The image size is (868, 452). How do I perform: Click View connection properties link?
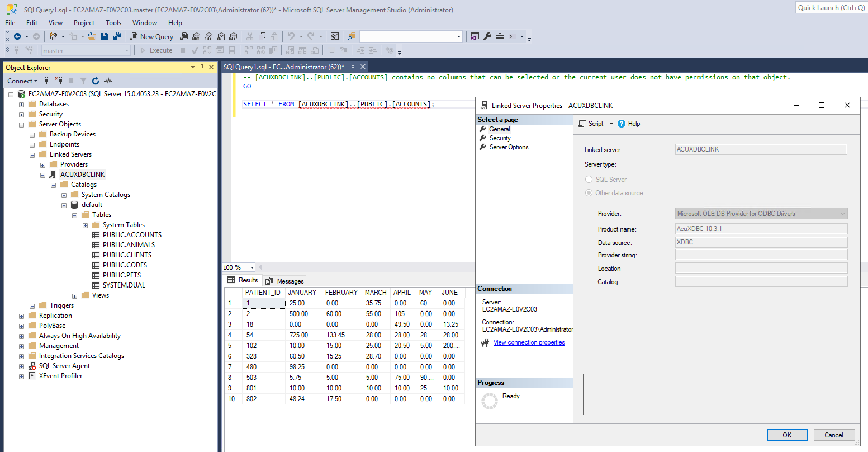(529, 342)
